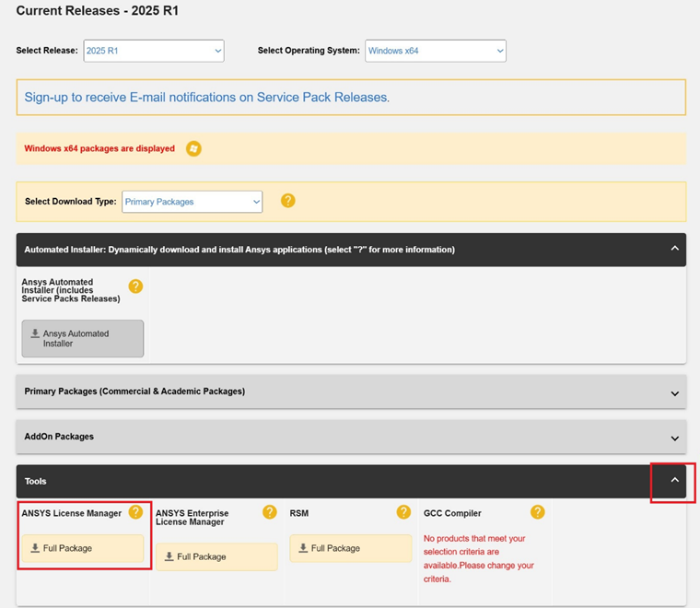Click the Tools section header title
Image resolution: width=700 pixels, height=608 pixels.
35,481
